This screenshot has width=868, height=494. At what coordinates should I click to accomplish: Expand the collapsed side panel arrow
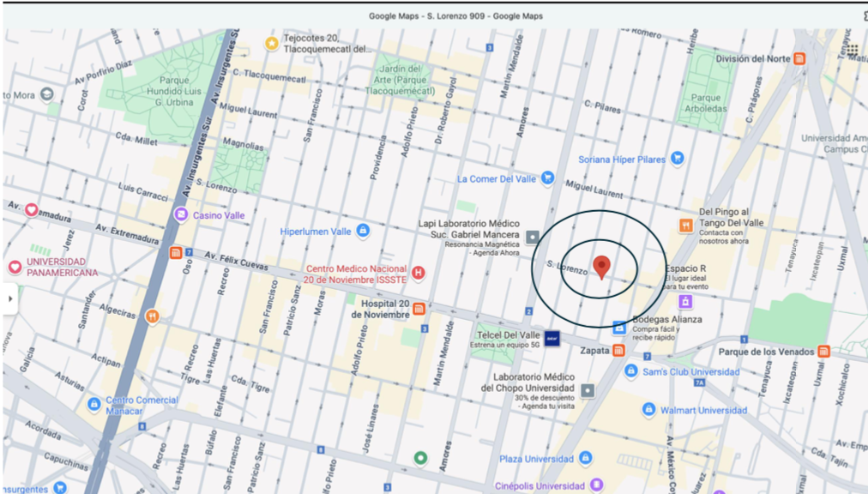[10, 298]
